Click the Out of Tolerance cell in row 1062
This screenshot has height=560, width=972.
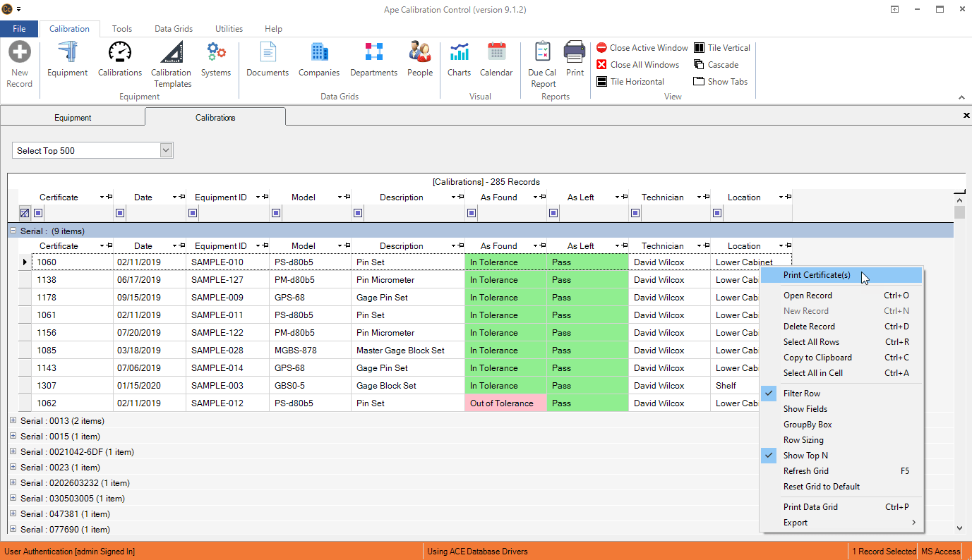click(505, 403)
